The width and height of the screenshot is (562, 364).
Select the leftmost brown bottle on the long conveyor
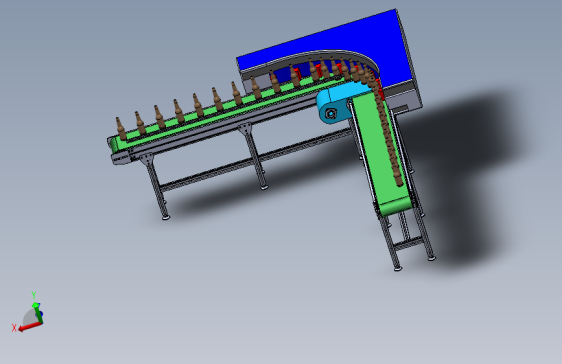click(x=121, y=128)
